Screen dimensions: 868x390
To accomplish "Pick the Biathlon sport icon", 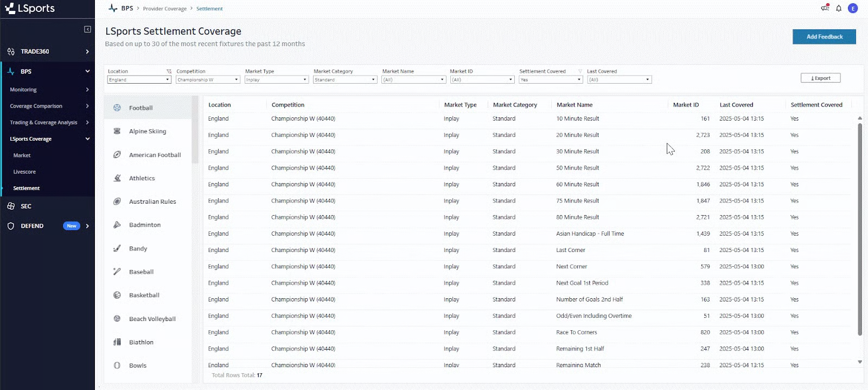I will [117, 342].
